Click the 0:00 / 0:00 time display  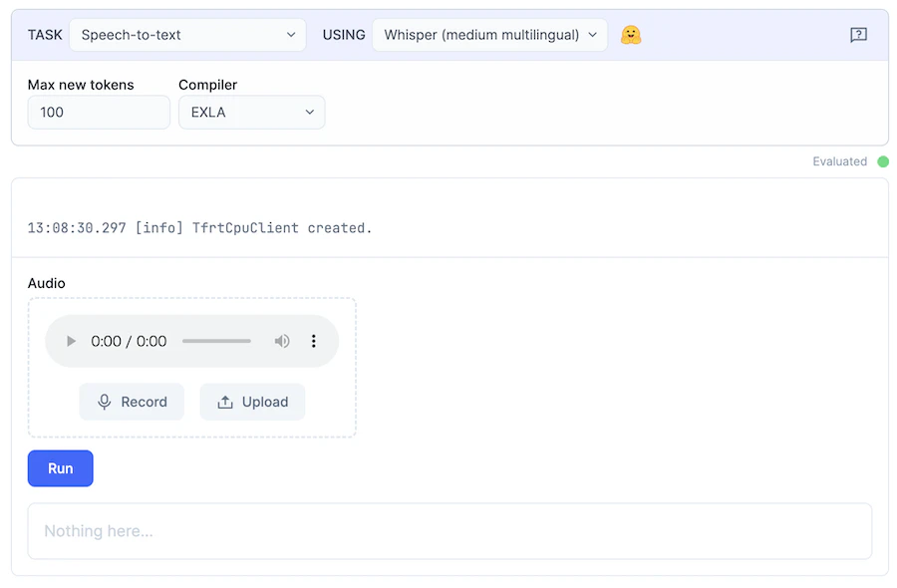tap(129, 341)
